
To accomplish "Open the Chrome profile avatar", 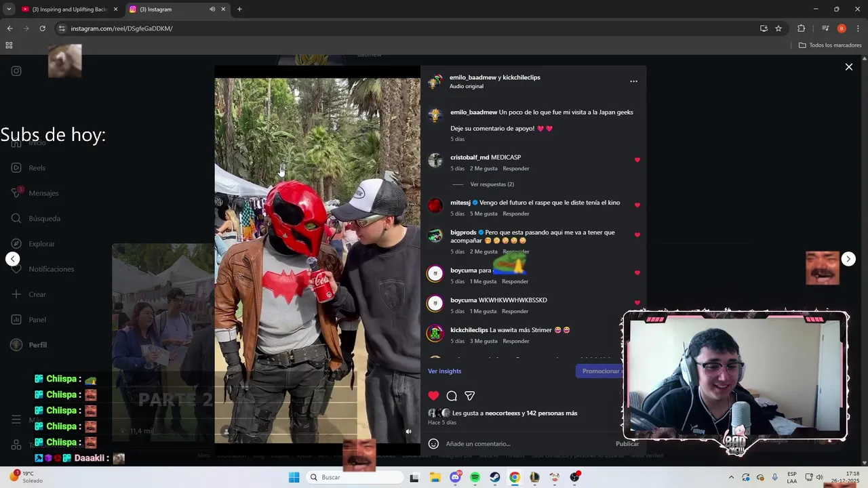I will click(x=842, y=28).
